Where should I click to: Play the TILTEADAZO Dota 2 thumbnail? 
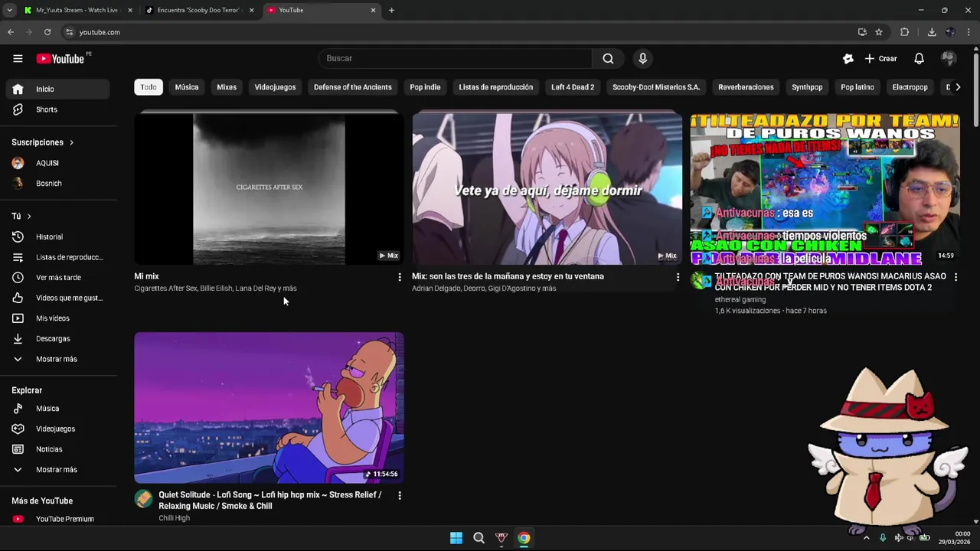pos(825,188)
